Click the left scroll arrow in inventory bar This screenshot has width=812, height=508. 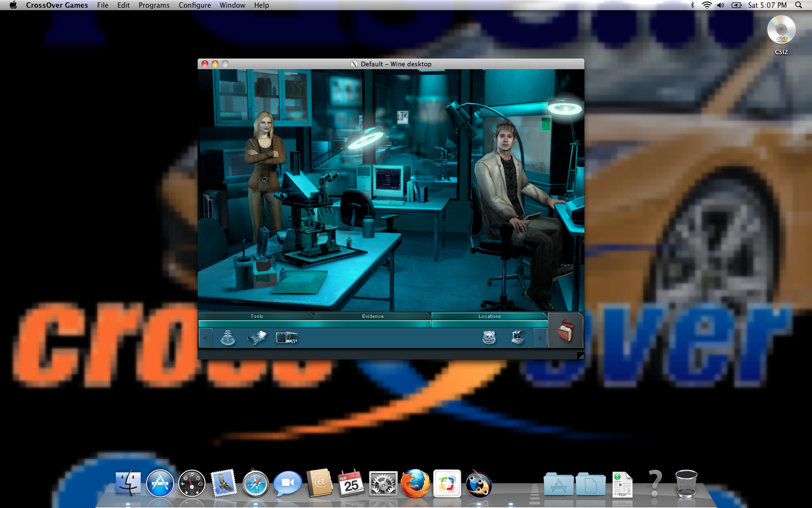point(205,338)
